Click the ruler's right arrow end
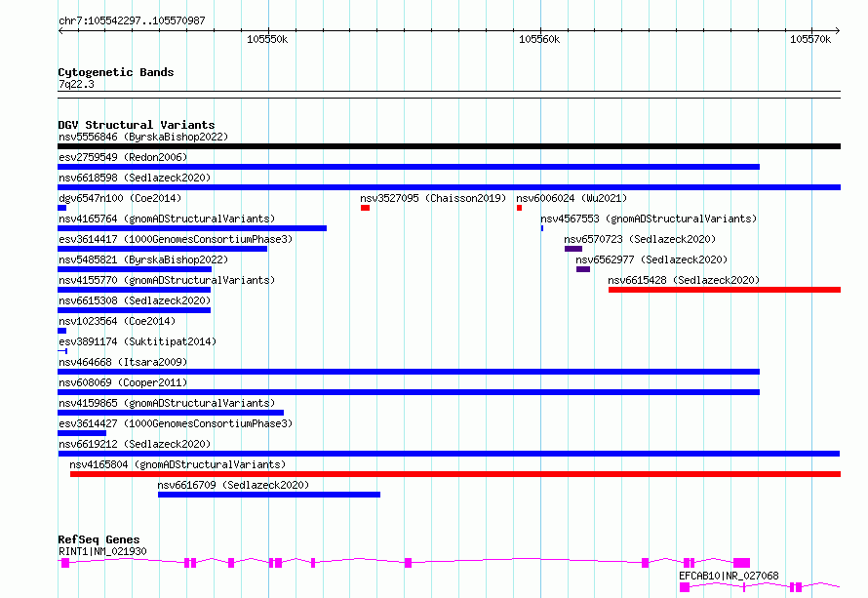868x598 pixels. [x=838, y=30]
